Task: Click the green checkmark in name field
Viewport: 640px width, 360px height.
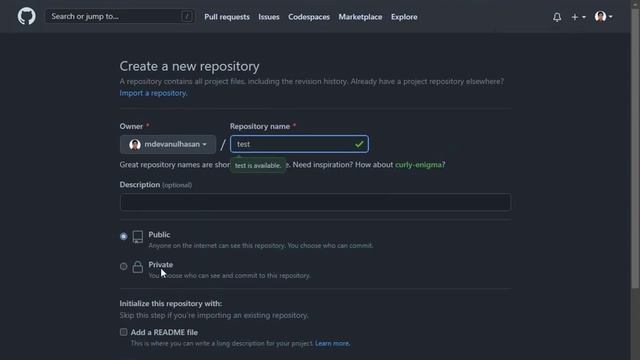Action: point(359,144)
